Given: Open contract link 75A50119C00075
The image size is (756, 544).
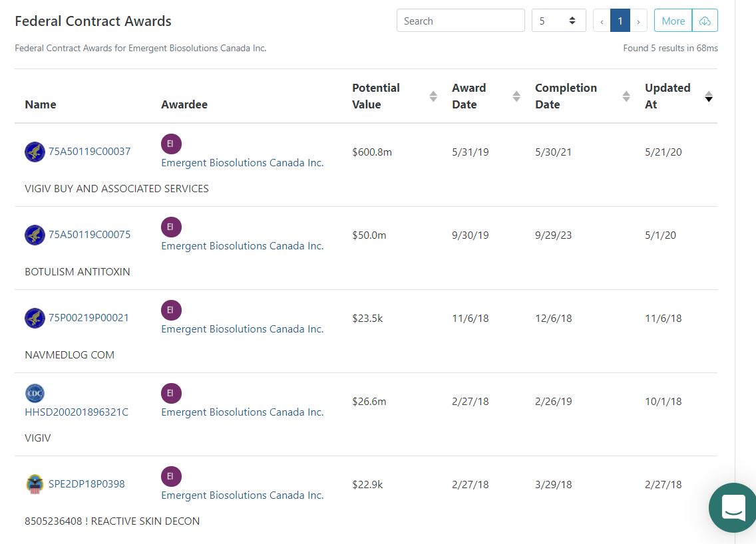Looking at the screenshot, I should click(x=89, y=235).
